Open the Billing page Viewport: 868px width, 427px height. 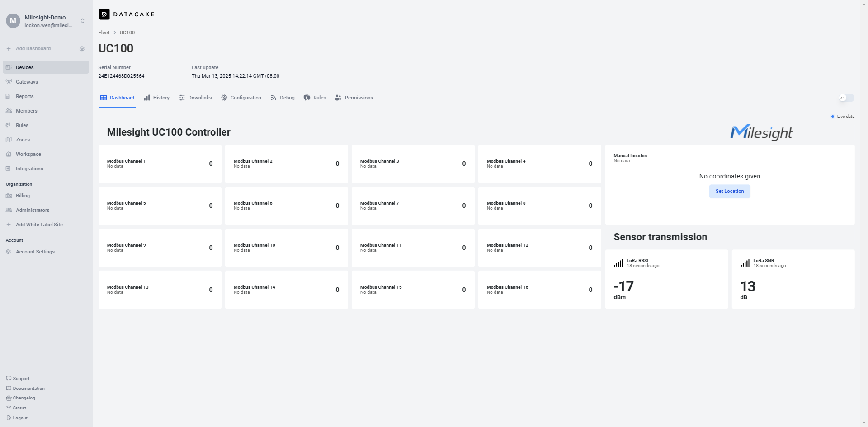[x=46, y=196]
